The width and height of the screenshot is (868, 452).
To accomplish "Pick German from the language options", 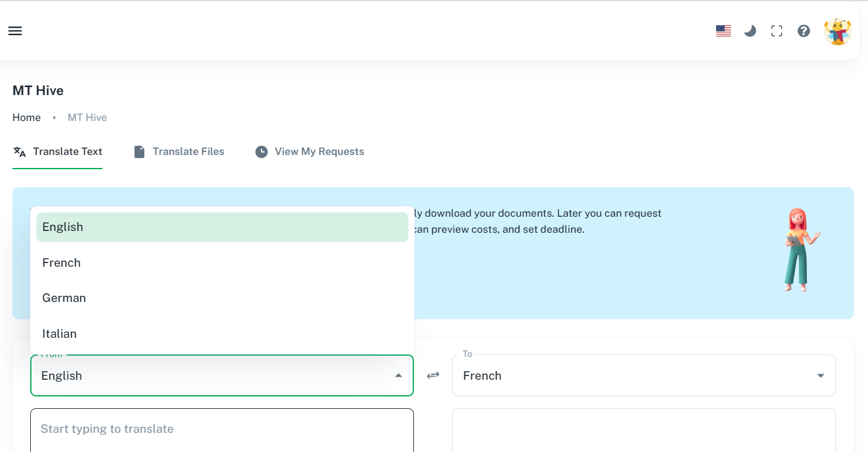I will (x=222, y=298).
